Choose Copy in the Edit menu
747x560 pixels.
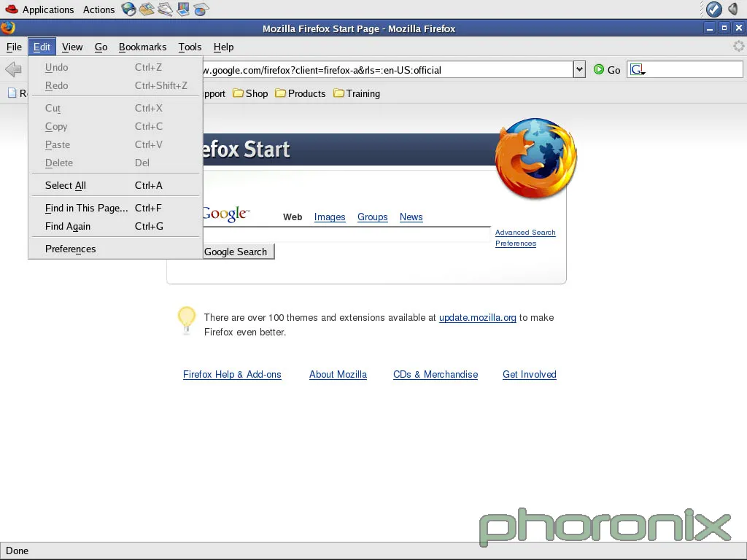click(115, 126)
